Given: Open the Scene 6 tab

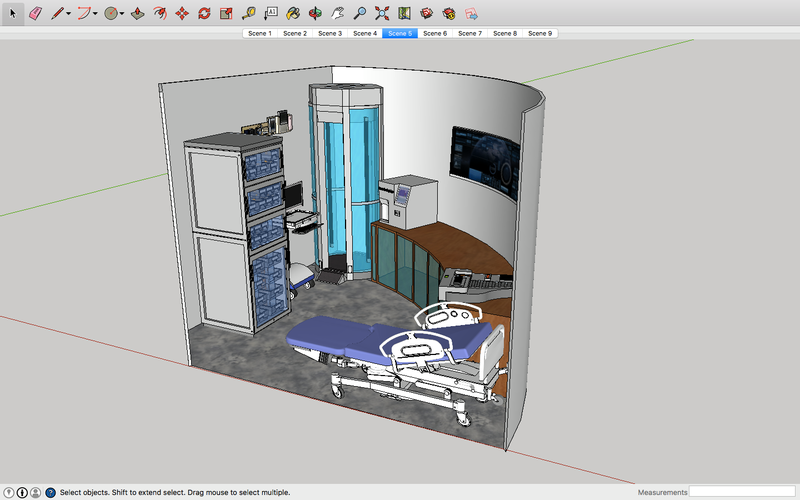Looking at the screenshot, I should [434, 33].
